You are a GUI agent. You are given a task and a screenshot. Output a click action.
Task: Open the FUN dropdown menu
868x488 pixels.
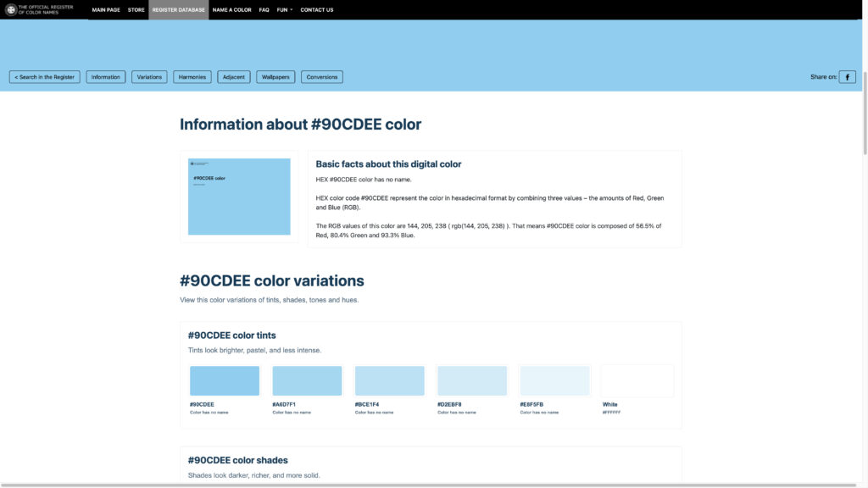pyautogui.click(x=281, y=9)
